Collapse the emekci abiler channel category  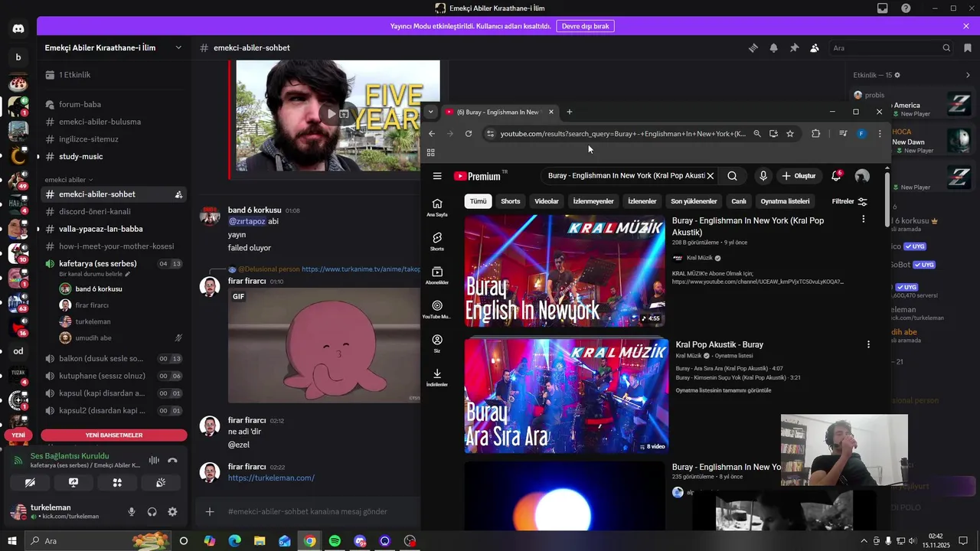[x=69, y=180]
